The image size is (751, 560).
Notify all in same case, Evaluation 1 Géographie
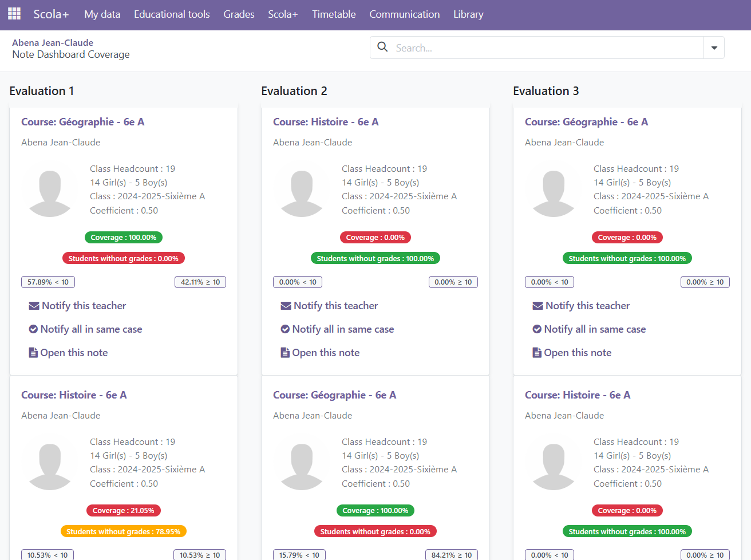coord(85,329)
